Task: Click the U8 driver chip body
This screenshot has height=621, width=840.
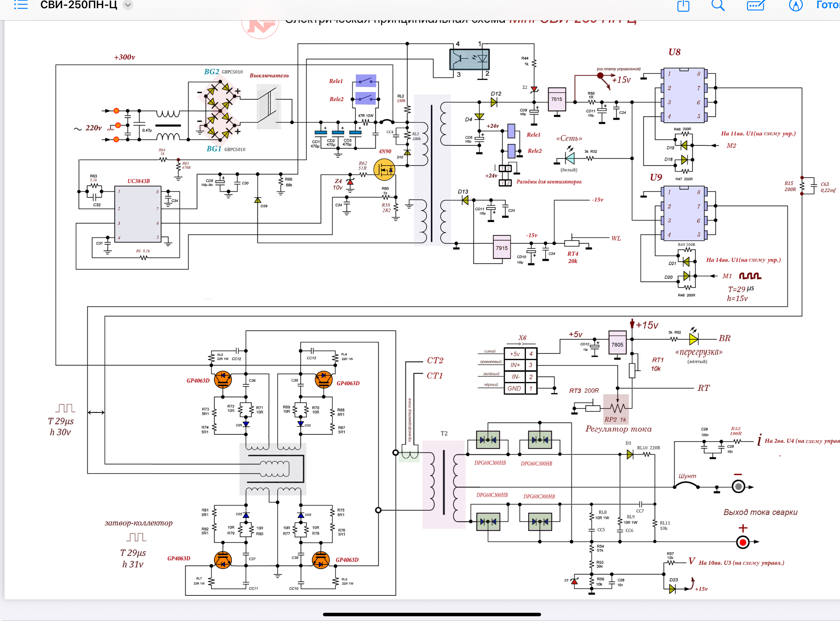Action: 684,95
